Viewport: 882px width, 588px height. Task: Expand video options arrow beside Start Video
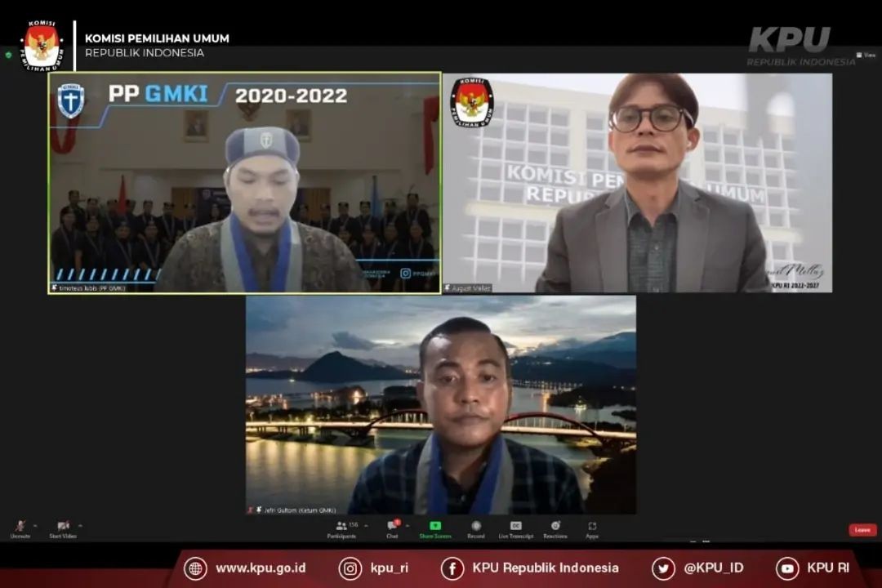tap(80, 526)
